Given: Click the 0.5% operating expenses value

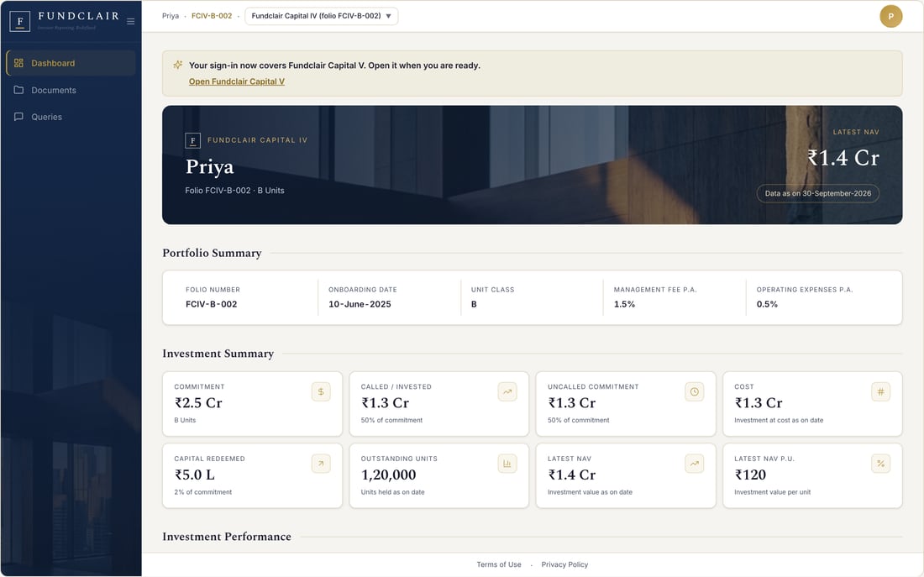Looking at the screenshot, I should tap(767, 304).
